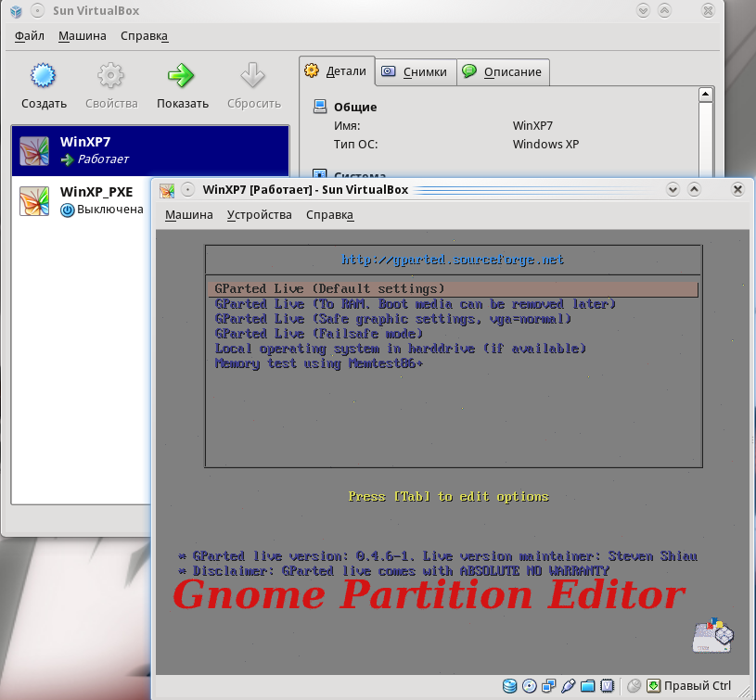Screen dimensions: 756x700
Task: Close the Sun VirtualBox manager window
Action: [x=708, y=10]
